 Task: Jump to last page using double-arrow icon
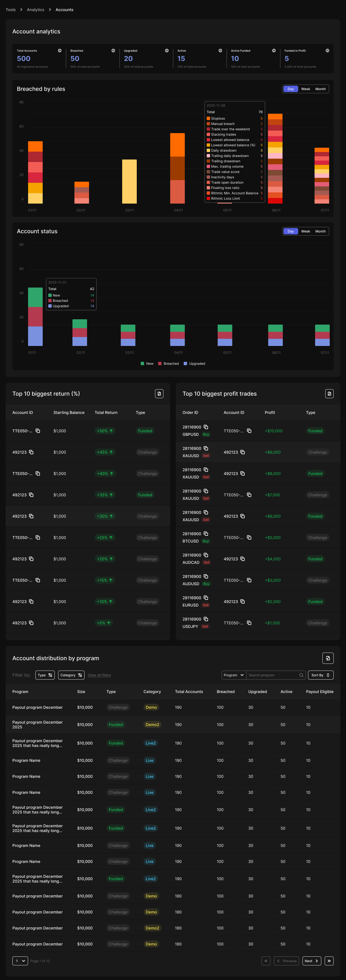[x=329, y=961]
